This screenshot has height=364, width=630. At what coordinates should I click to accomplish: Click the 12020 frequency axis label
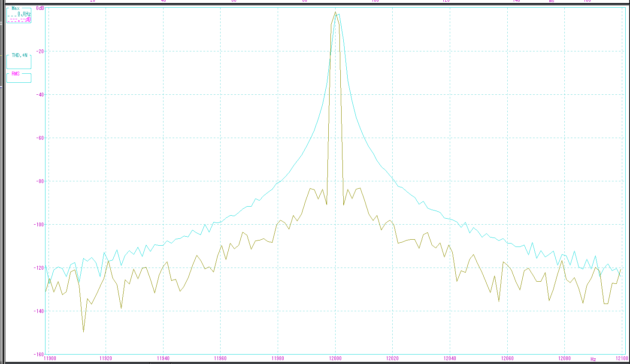pyautogui.click(x=392, y=358)
